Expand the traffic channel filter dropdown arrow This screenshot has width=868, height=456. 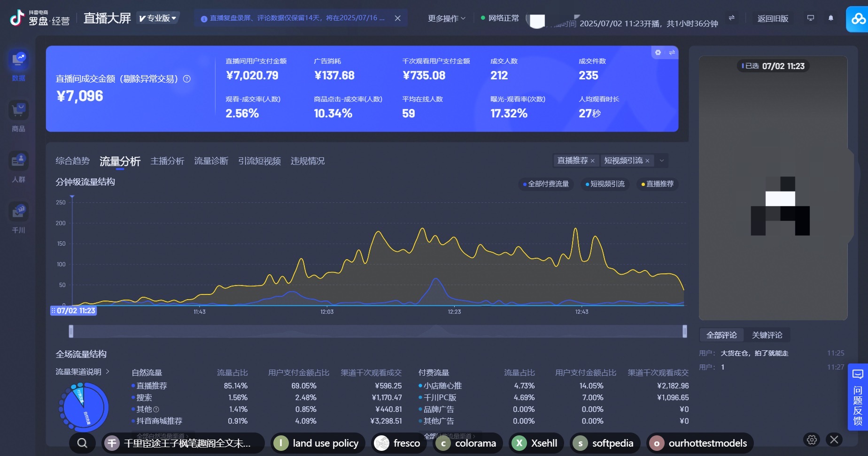tap(662, 161)
